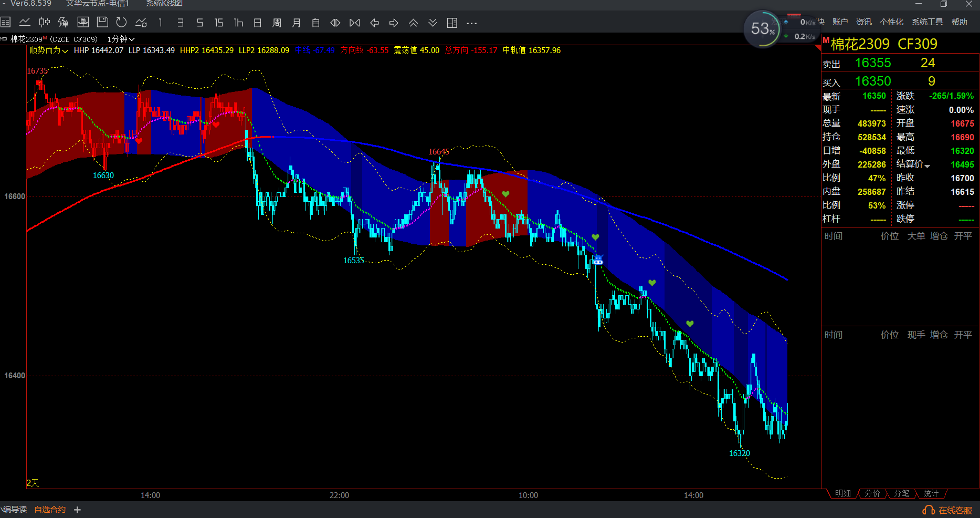Click the chart link icon beside 棉花2309
Image resolution: width=980 pixels, height=518 pixels.
click(4, 39)
